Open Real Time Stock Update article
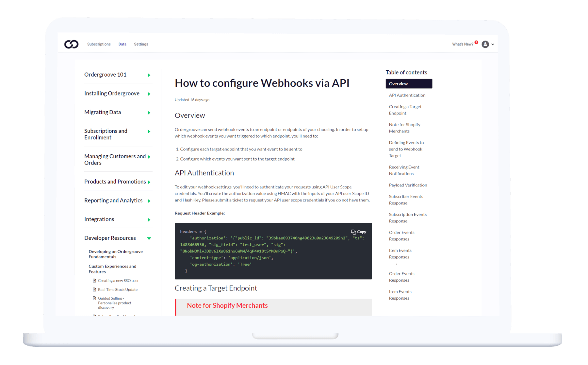 (118, 289)
